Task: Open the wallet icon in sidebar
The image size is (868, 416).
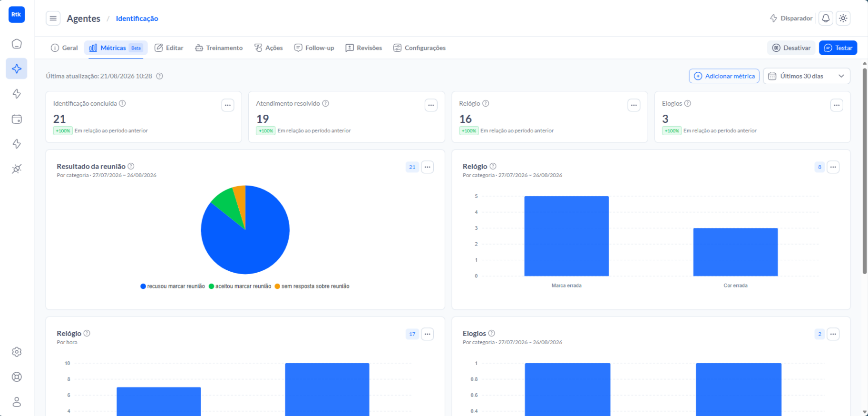Action: 17,119
